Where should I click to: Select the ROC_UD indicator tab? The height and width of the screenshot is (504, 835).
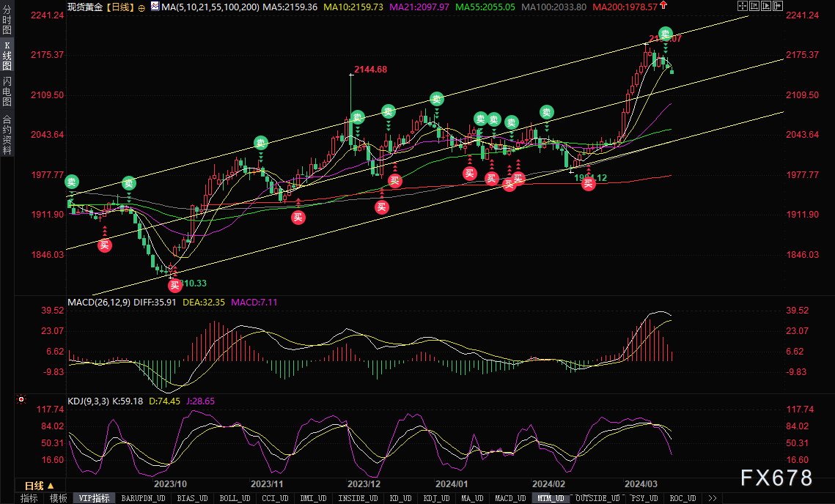[683, 498]
